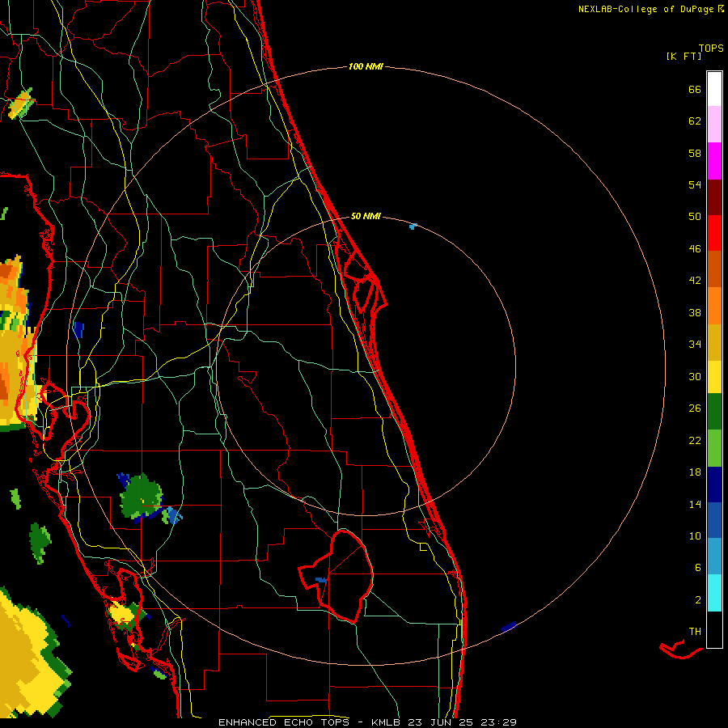Click the "NEXLAB-College of DuPage" credit text

[645, 9]
